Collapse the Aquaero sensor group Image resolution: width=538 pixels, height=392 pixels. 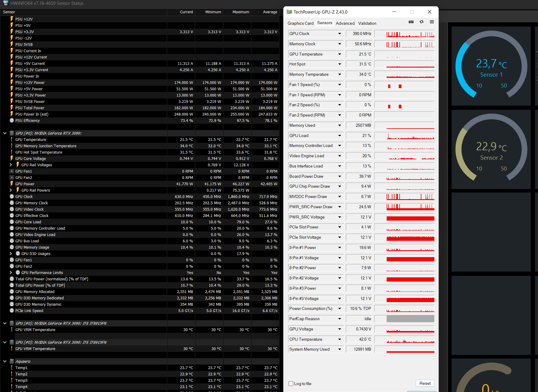[x=5, y=361]
